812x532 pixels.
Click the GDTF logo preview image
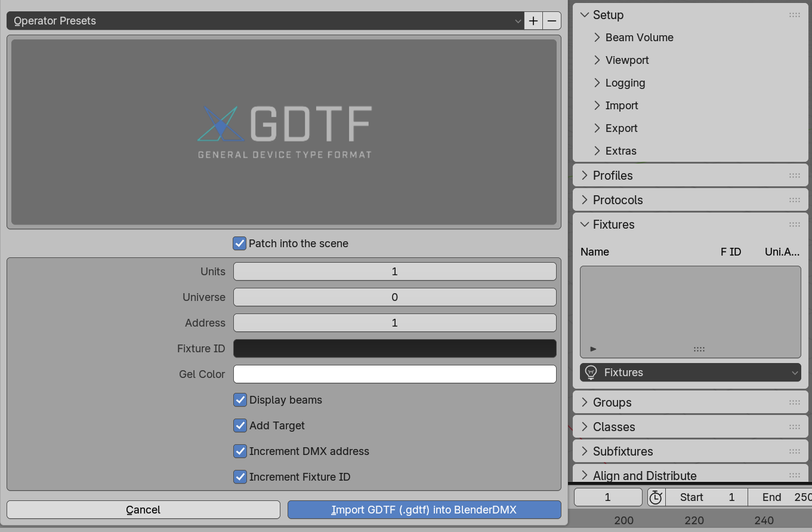pos(284,132)
